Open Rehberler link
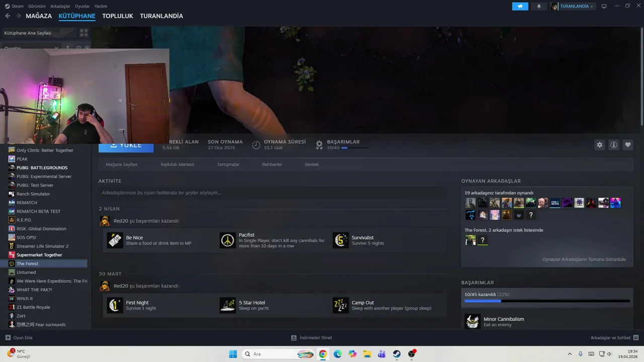 [x=272, y=164]
